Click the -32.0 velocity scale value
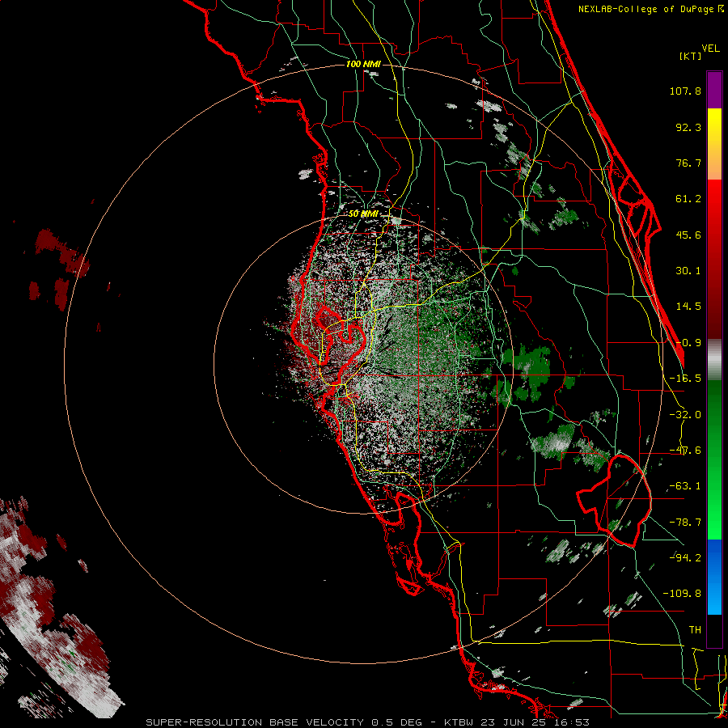Viewport: 728px width, 728px height. click(x=685, y=415)
